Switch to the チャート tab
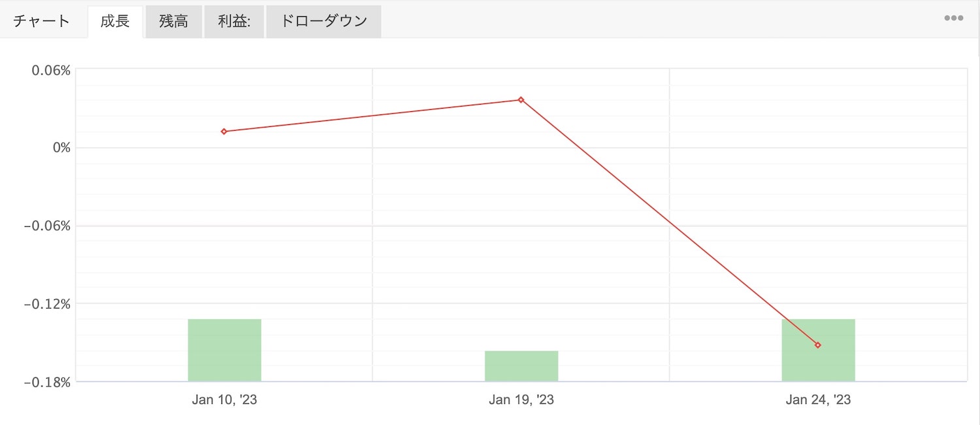Screen dimensions: 980x425 pyautogui.click(x=41, y=21)
